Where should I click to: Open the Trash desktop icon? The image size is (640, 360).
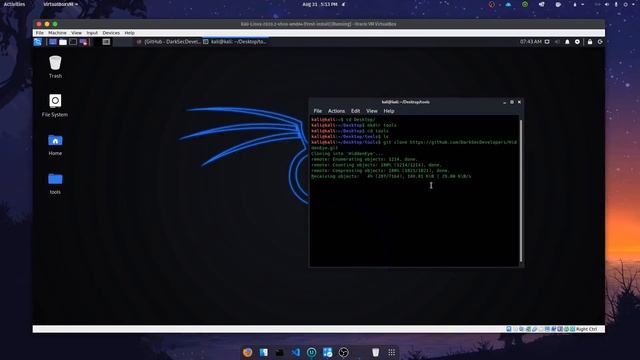55,67
